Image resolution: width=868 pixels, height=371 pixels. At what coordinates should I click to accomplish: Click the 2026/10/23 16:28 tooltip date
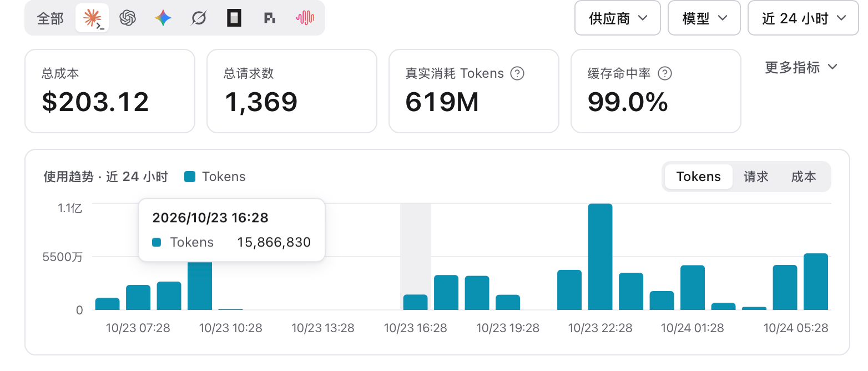click(210, 218)
